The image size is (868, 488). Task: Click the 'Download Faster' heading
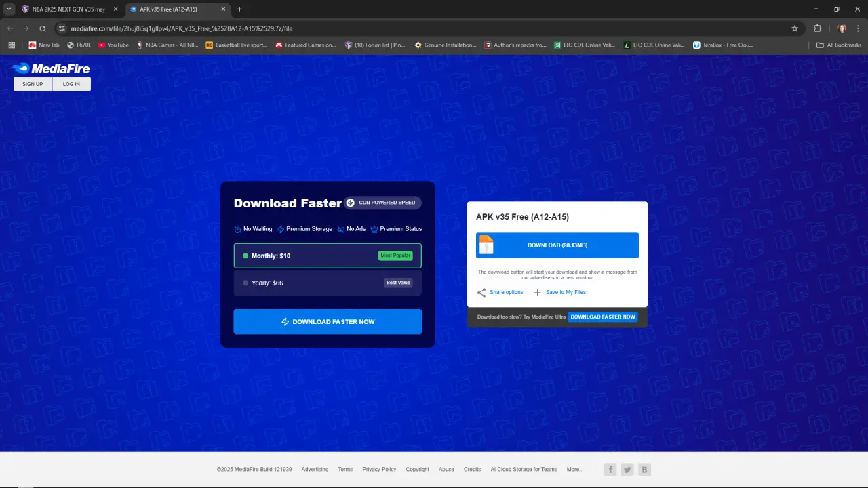288,203
